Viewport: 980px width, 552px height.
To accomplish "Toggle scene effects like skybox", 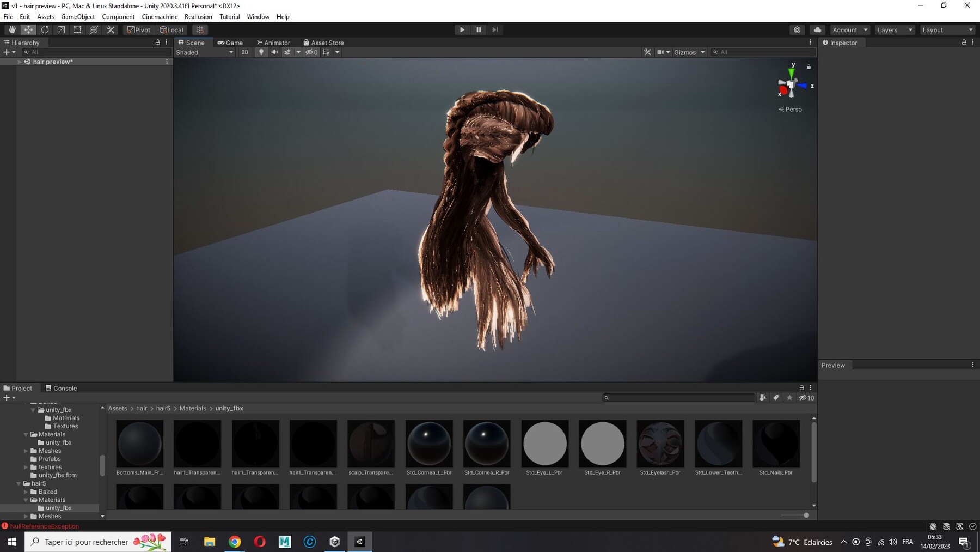I will coord(287,52).
